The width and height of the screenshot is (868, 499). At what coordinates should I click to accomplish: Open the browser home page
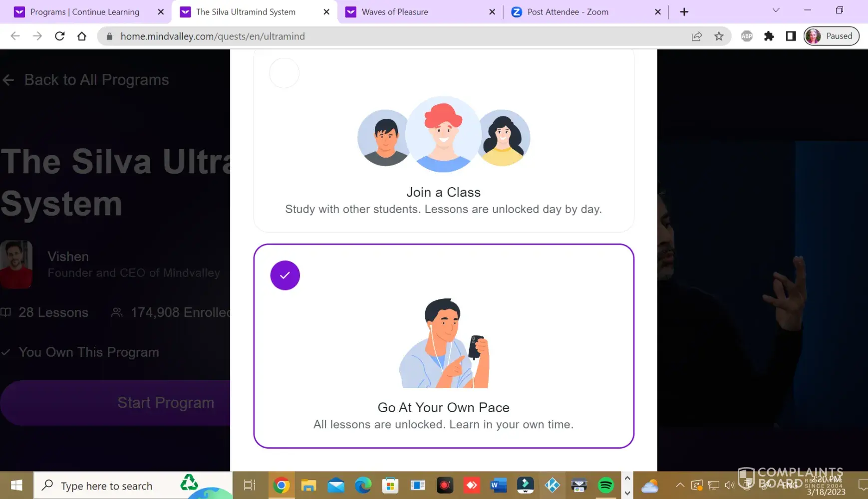coord(82,36)
